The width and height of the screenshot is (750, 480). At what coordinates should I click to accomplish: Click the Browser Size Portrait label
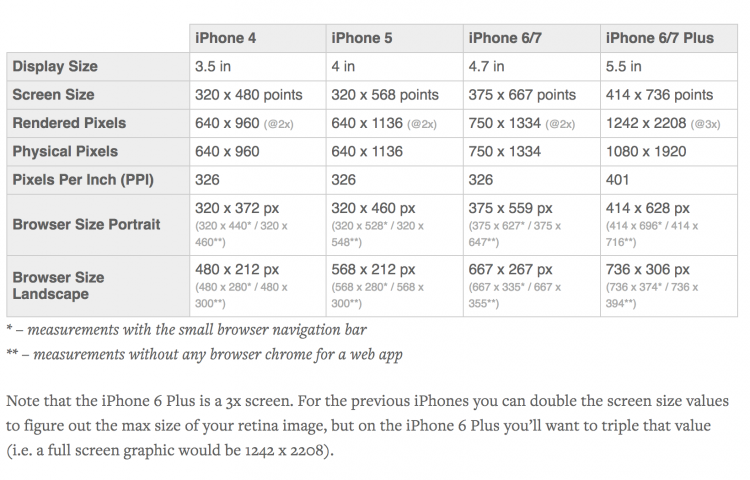pos(86,224)
